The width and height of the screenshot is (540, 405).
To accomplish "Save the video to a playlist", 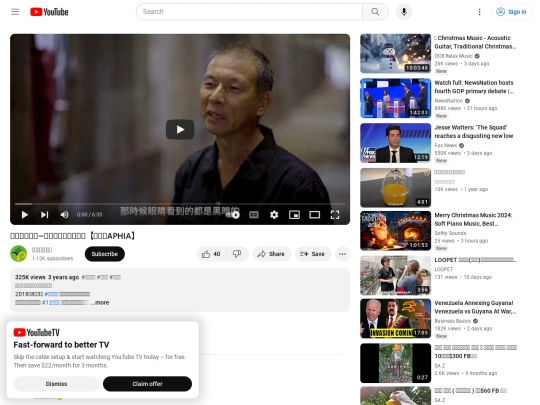I will (x=313, y=254).
